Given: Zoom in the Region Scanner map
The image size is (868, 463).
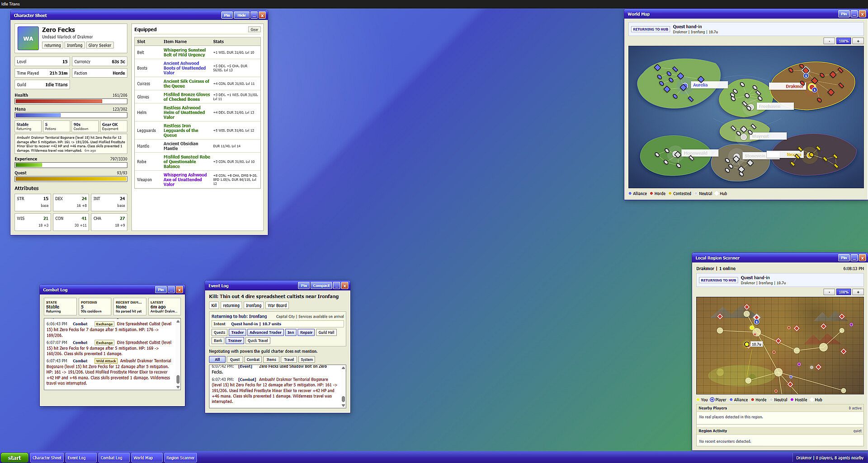Looking at the screenshot, I should click(858, 292).
